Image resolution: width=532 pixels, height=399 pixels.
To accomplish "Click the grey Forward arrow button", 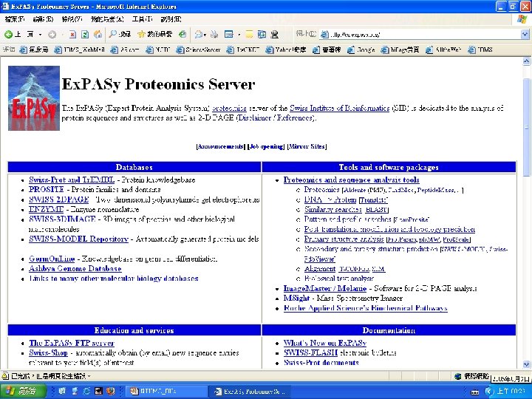I will coord(52,34).
